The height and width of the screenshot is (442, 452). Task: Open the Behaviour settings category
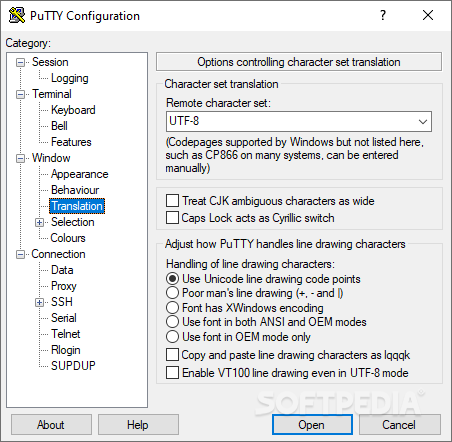75,190
